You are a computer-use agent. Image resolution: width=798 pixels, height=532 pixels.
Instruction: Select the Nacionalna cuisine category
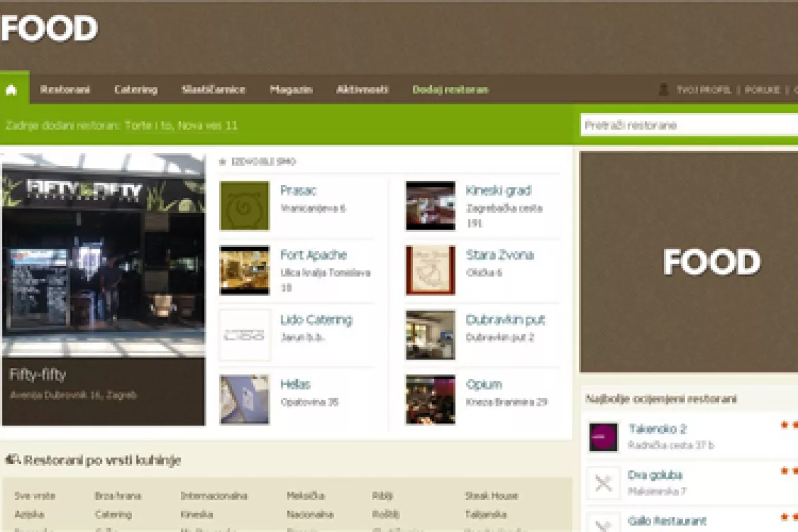click(x=310, y=515)
